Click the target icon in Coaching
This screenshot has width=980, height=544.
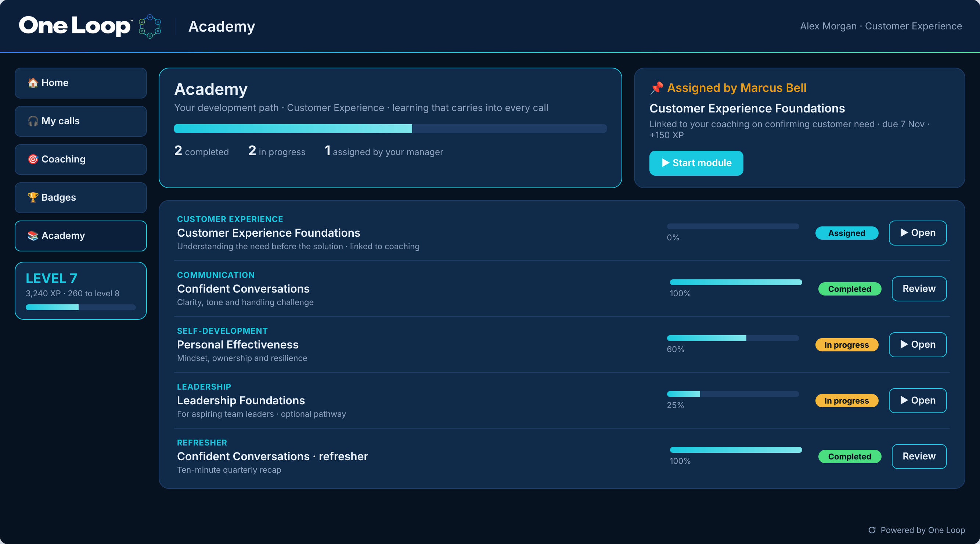33,159
